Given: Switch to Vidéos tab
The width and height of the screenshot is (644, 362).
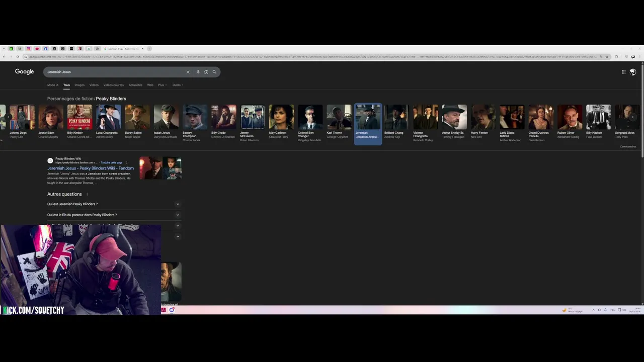Looking at the screenshot, I should tap(94, 85).
